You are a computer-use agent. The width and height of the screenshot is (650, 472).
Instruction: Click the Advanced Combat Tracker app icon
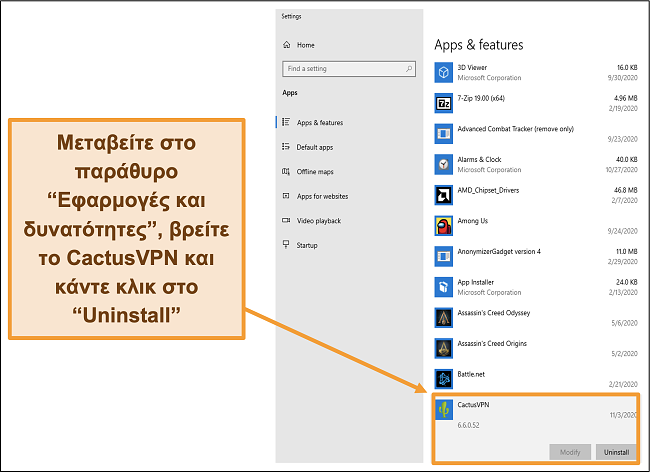point(444,133)
